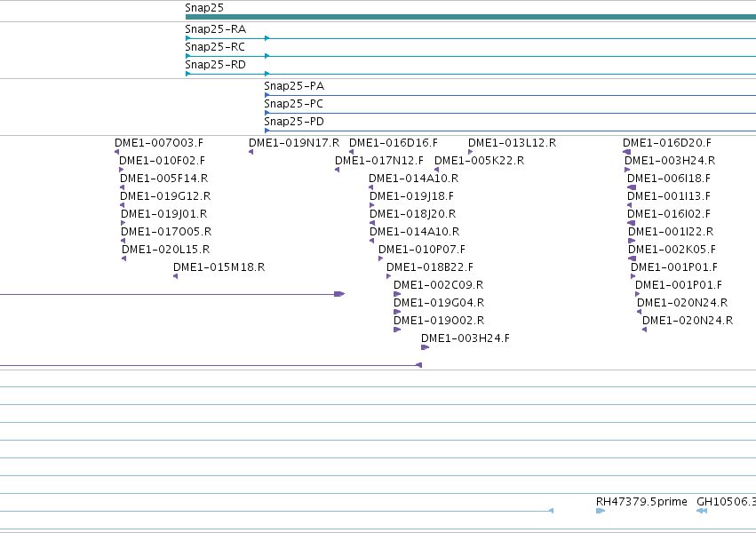Select the RH47379.5prime EST label
Viewport: 756px width, 533px height.
point(641,502)
